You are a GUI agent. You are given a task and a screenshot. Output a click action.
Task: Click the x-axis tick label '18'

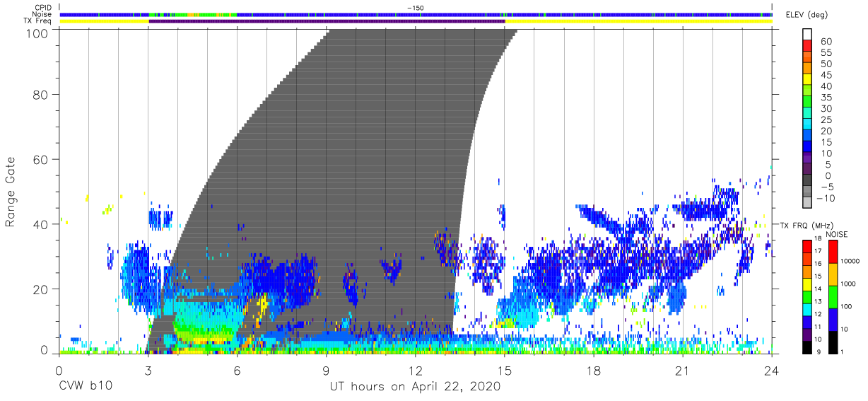tap(594, 371)
